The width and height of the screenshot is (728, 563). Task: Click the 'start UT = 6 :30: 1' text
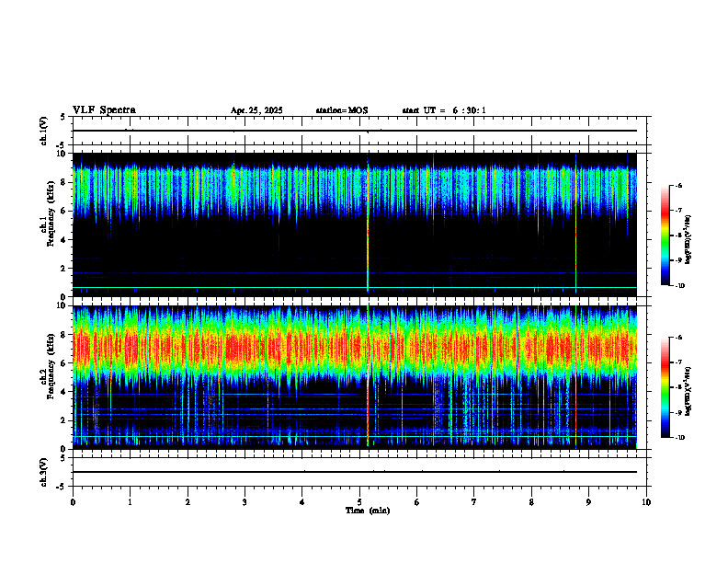click(444, 110)
